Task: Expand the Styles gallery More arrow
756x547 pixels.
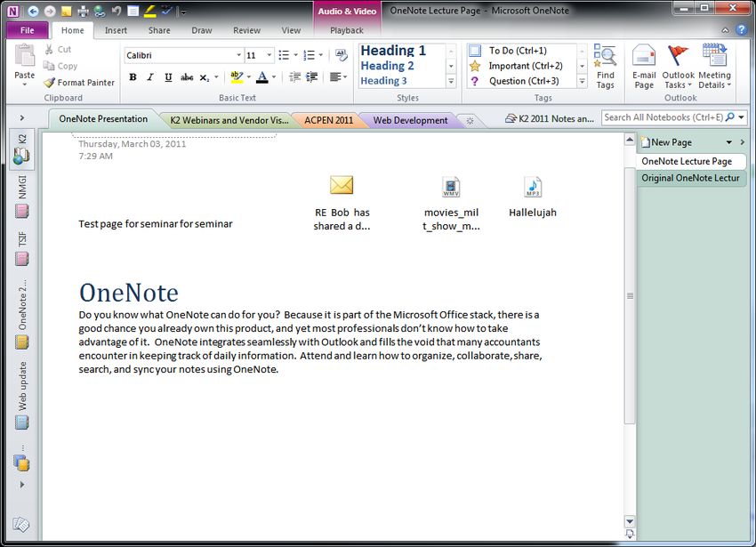Action: point(451,82)
